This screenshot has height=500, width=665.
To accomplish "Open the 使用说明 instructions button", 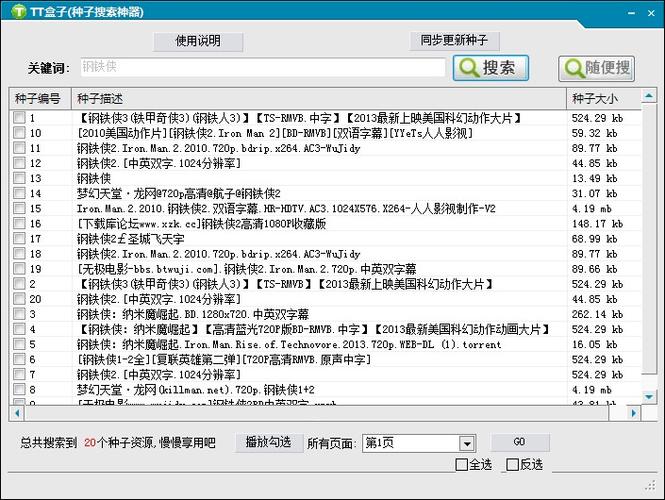I will [198, 41].
